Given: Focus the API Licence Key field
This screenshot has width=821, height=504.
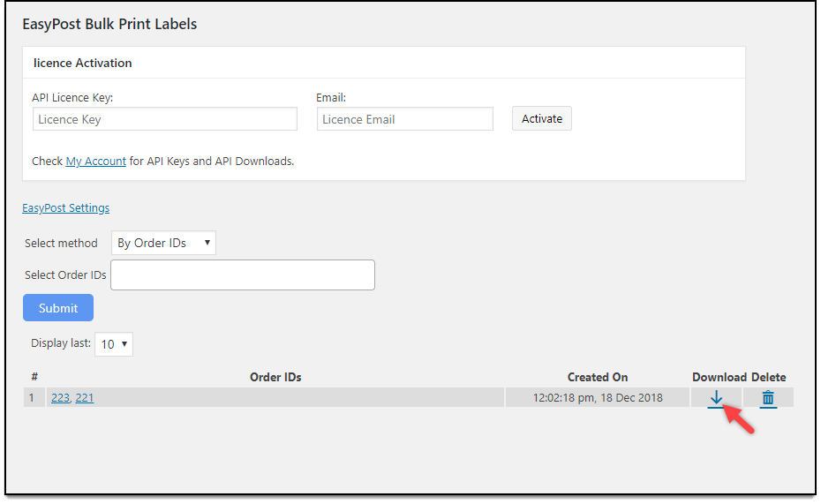Looking at the screenshot, I should pyautogui.click(x=165, y=119).
